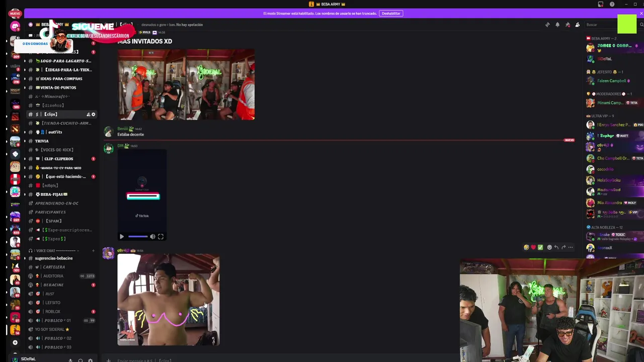The width and height of the screenshot is (644, 362).
Task: Open TikTok video in fullscreen
Action: tap(160, 236)
